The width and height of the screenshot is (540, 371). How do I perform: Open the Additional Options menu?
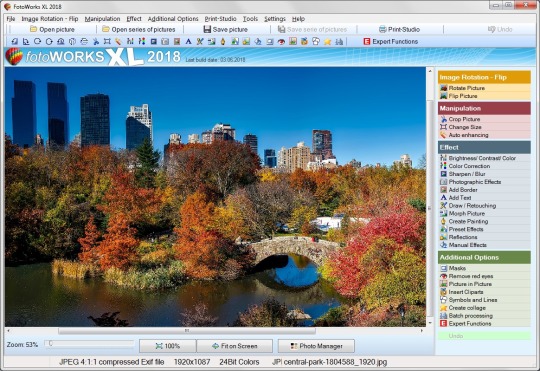point(173,19)
